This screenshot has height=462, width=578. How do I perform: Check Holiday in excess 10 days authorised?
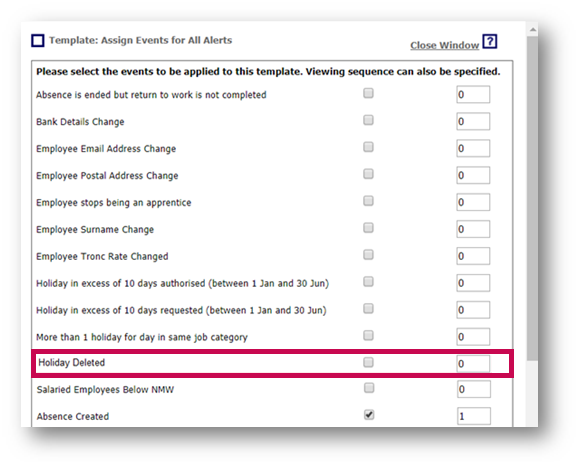[368, 281]
